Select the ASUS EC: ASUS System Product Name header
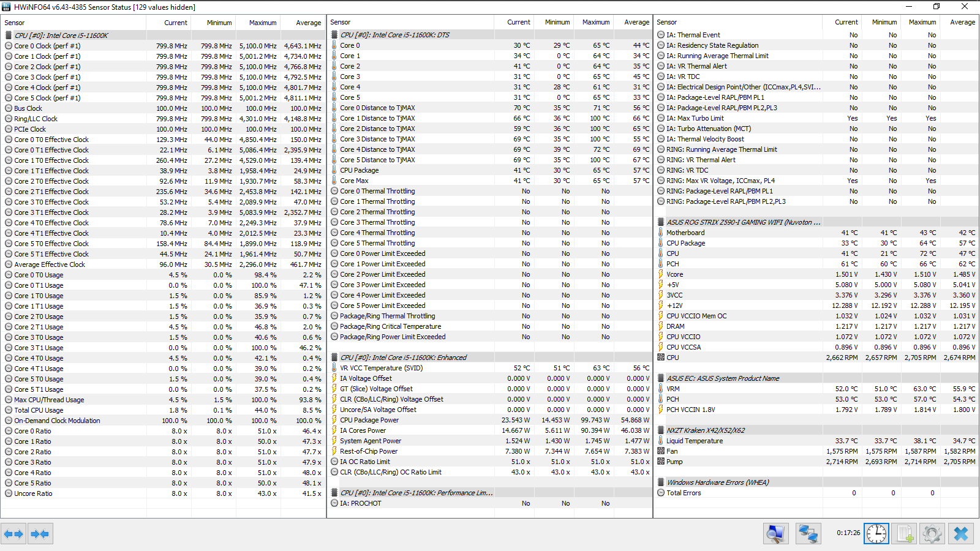The height and width of the screenshot is (551, 980). tap(816, 378)
